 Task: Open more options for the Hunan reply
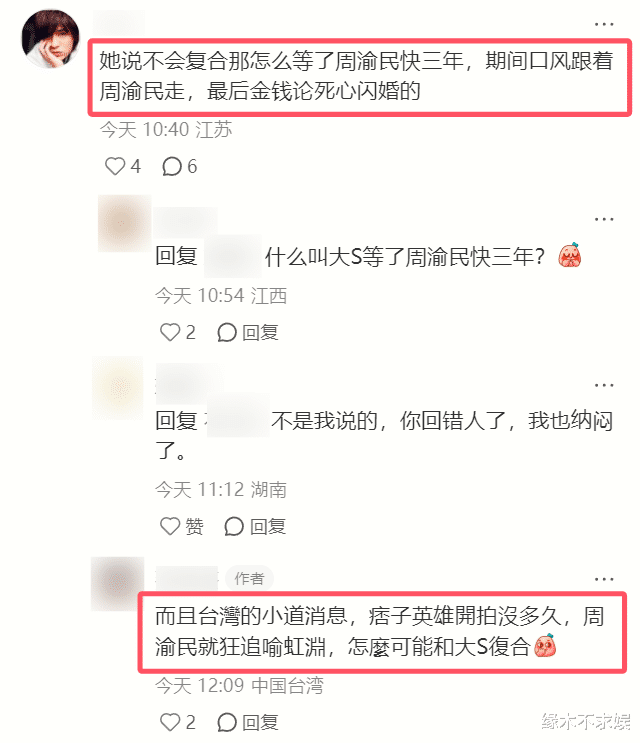click(x=604, y=385)
